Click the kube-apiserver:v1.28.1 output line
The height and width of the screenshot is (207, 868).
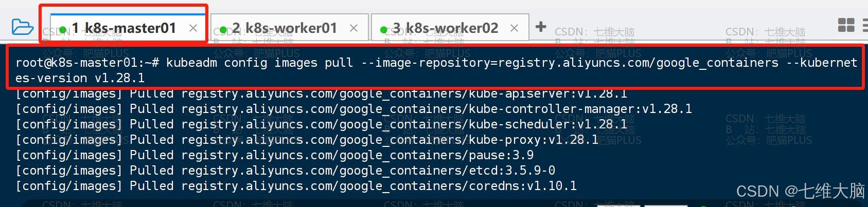tap(322, 93)
